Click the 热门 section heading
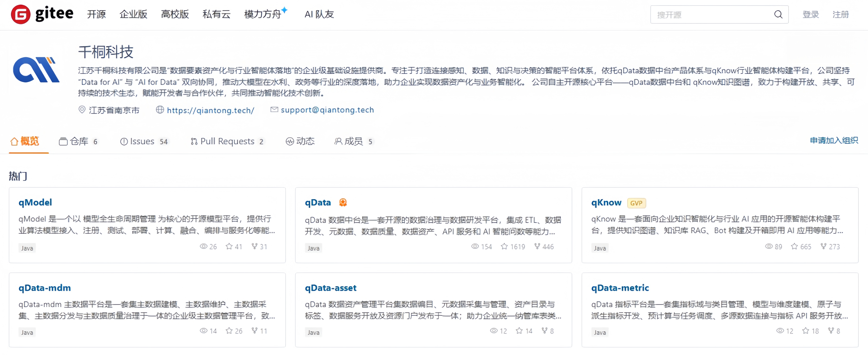The width and height of the screenshot is (868, 355). [x=18, y=176]
